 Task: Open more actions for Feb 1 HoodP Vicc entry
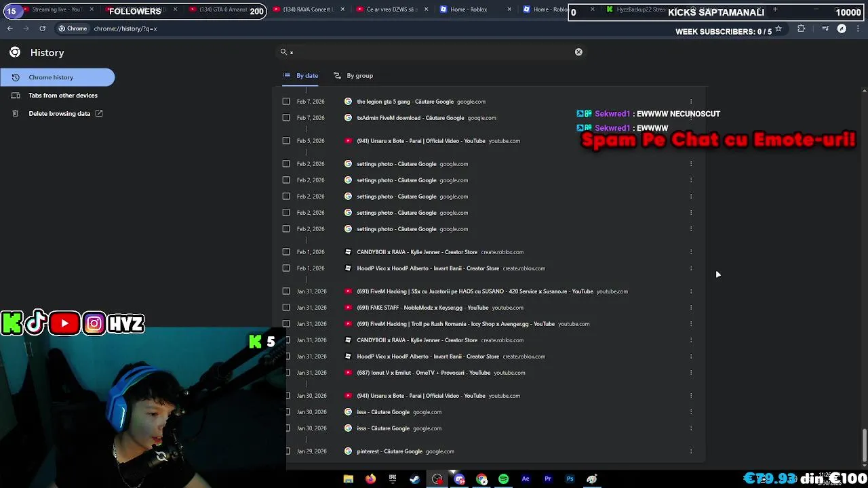tap(690, 268)
